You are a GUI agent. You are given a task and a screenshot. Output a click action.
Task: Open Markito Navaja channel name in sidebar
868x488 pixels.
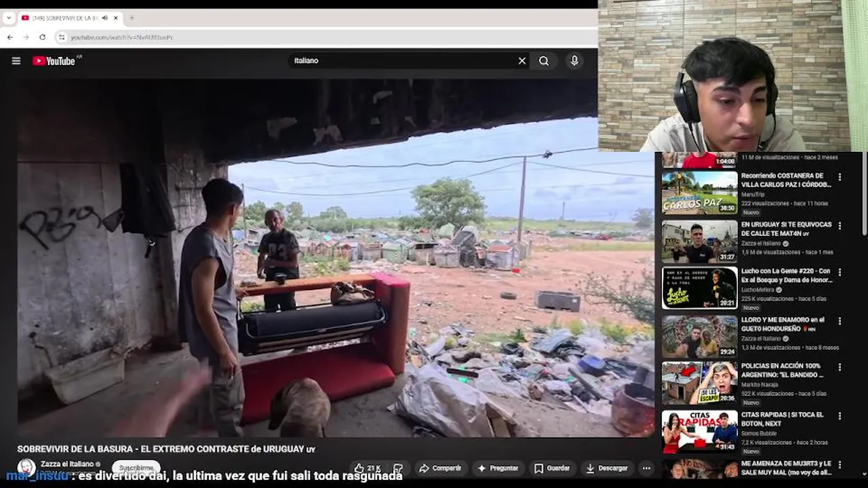[761, 385]
